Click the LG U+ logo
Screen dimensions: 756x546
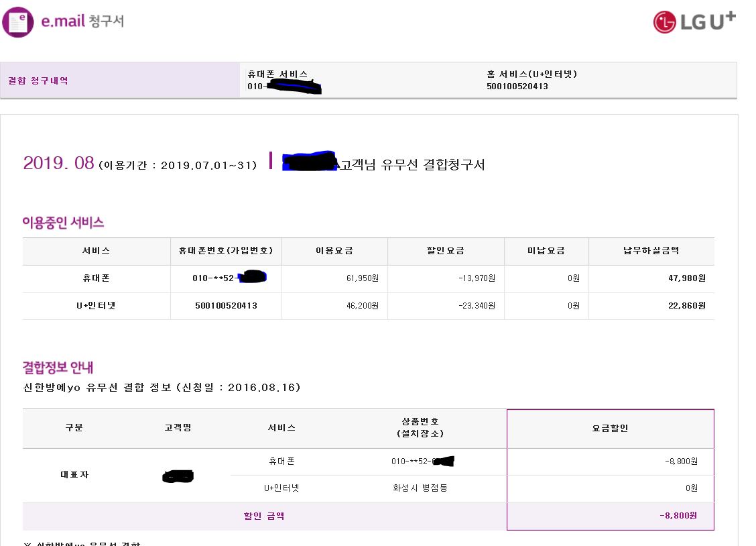694,21
